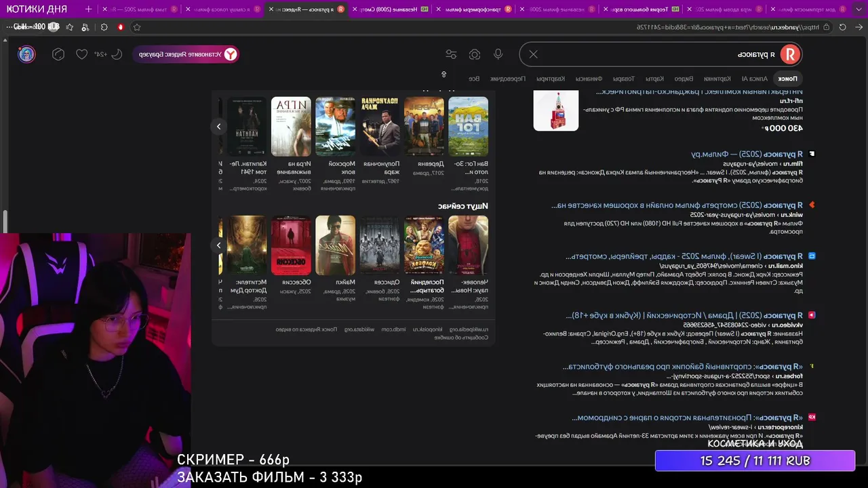Open search filters sliders icon

pyautogui.click(x=451, y=54)
